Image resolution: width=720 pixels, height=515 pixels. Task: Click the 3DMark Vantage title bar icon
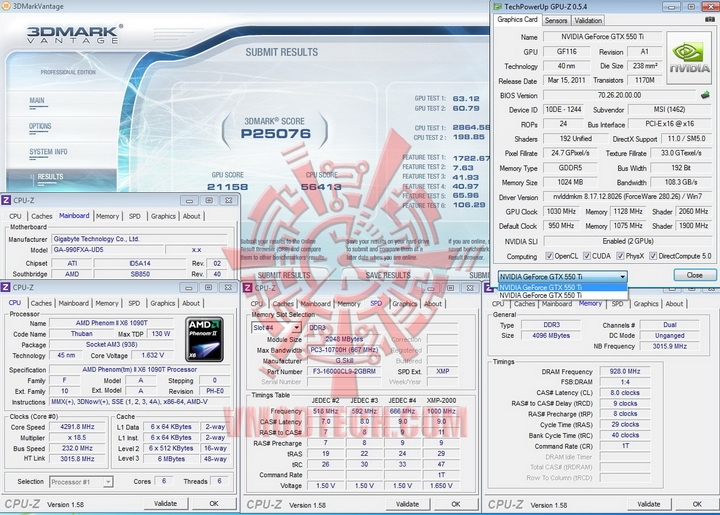pyautogui.click(x=6, y=6)
